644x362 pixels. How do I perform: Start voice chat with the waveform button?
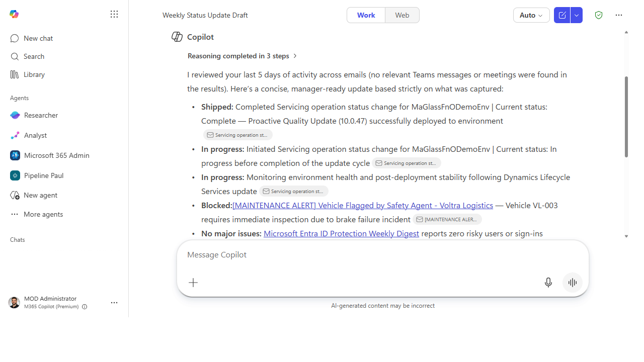[x=573, y=283]
